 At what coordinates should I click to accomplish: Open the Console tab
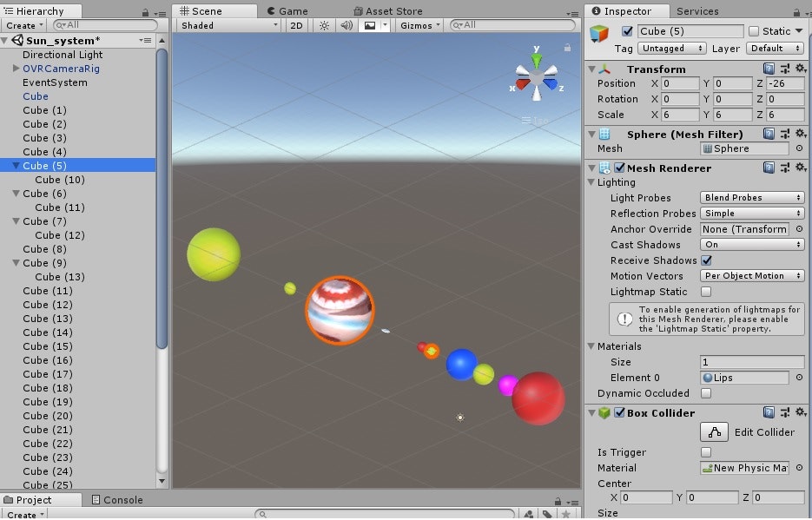tap(117, 500)
